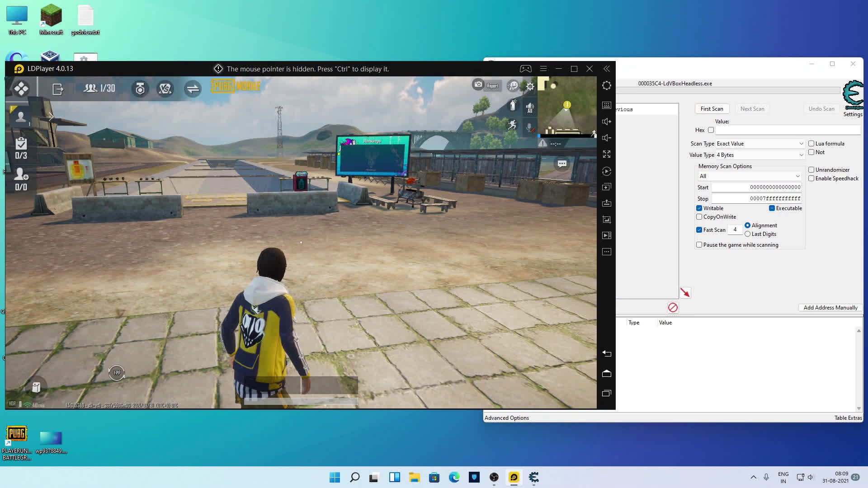Click First Scan button to start scanning
The image size is (868, 488).
[x=712, y=108]
